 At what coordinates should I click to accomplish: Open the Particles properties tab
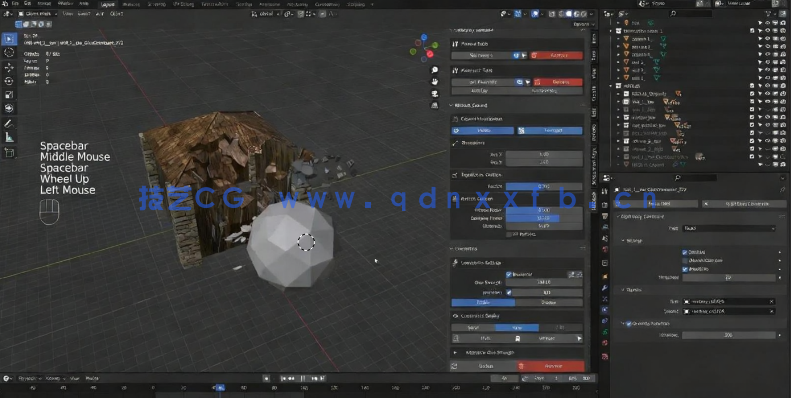click(604, 299)
